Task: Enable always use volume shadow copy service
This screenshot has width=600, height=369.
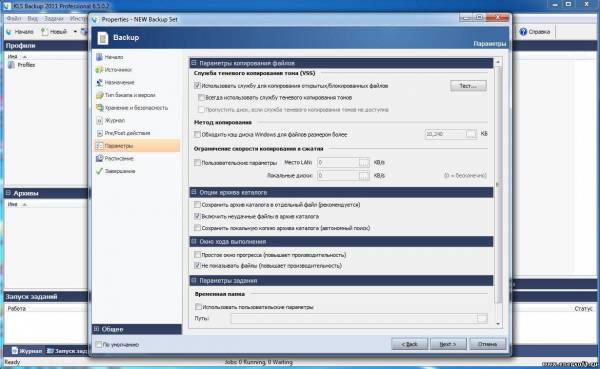Action: pos(201,98)
